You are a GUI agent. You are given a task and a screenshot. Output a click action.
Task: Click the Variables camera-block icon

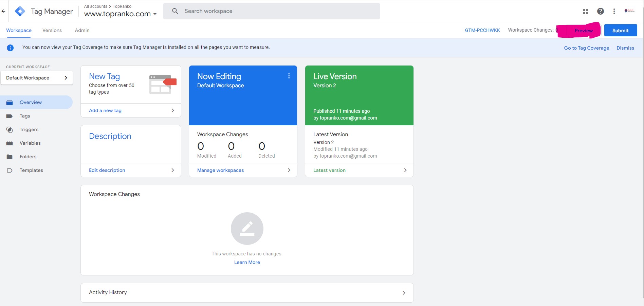[x=10, y=143]
